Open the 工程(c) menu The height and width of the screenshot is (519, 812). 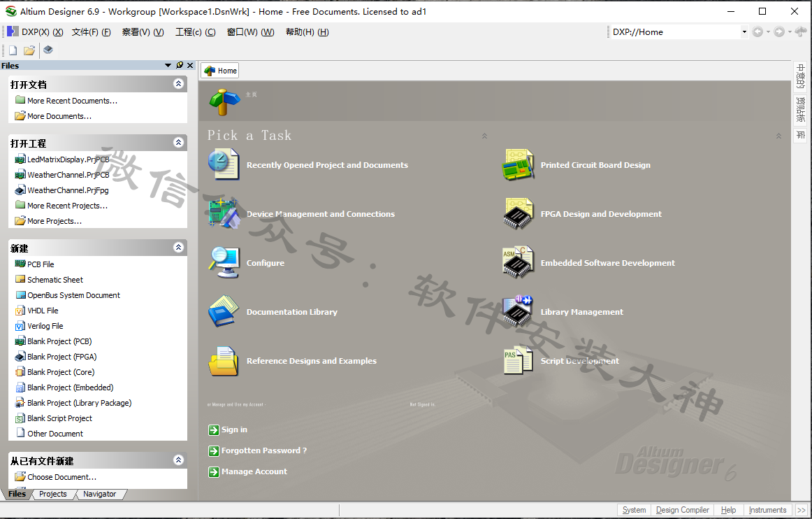point(195,32)
